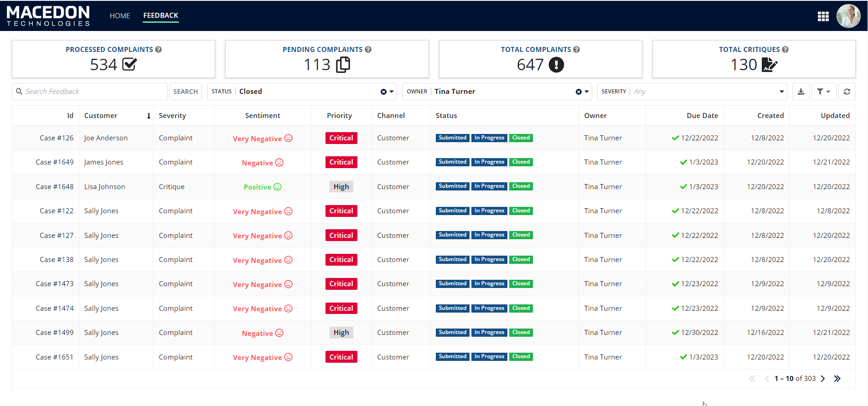Click the user profile avatar
Viewport: 868px width, 406px height.
(x=848, y=16)
